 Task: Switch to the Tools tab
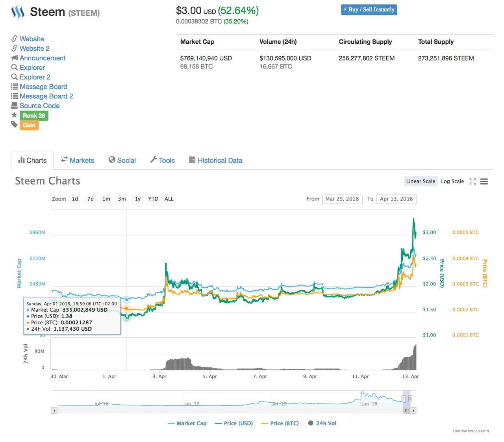pyautogui.click(x=162, y=161)
